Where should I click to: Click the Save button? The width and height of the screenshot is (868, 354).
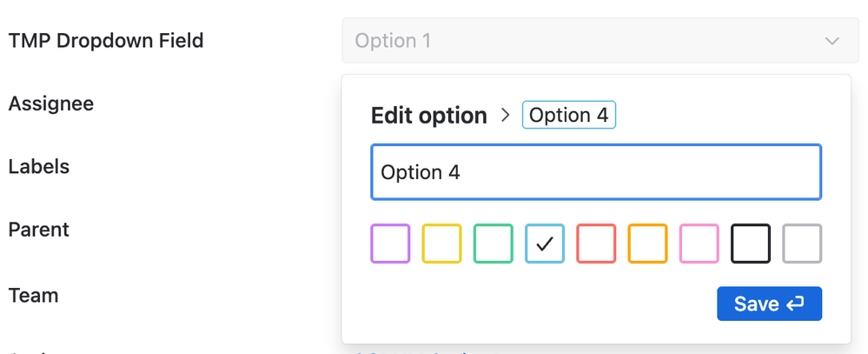[x=770, y=304]
